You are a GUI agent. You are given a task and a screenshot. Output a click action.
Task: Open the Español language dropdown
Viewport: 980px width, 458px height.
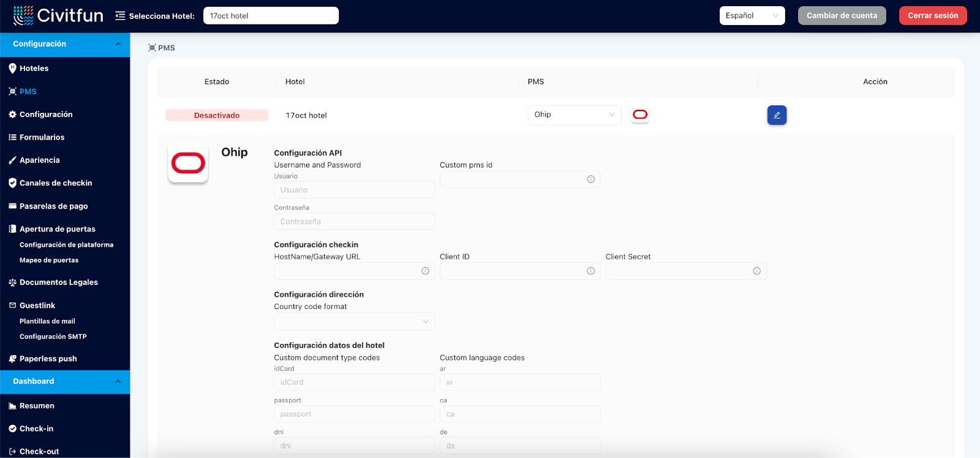click(x=752, y=15)
